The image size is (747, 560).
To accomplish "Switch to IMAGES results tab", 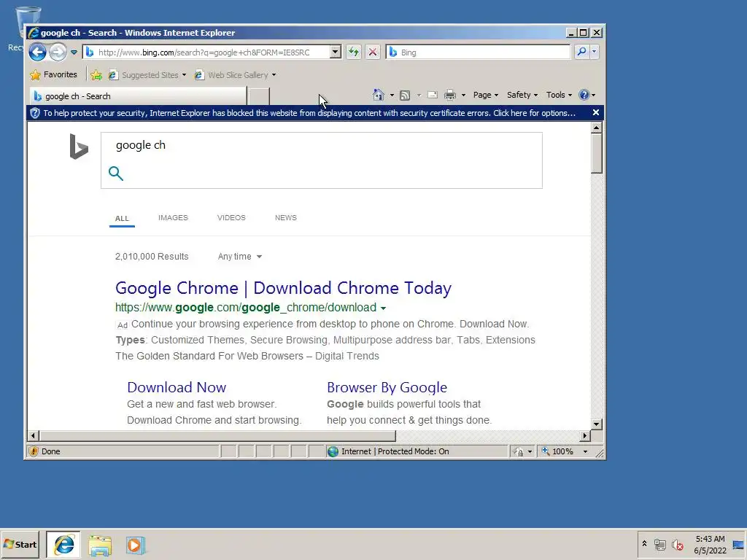I will pyautogui.click(x=173, y=217).
